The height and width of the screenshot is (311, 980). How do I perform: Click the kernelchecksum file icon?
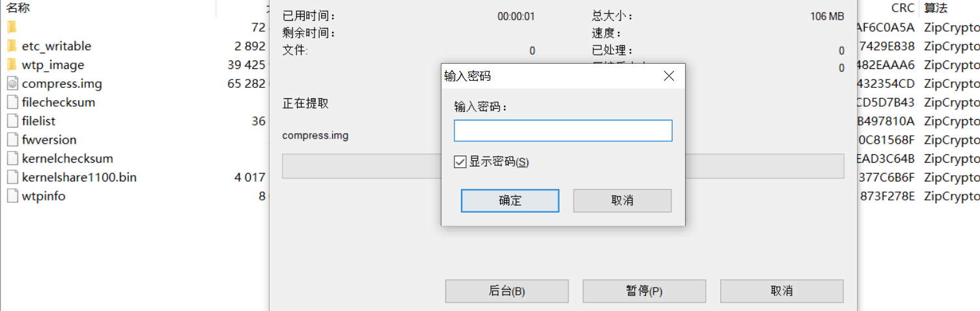pyautogui.click(x=12, y=159)
